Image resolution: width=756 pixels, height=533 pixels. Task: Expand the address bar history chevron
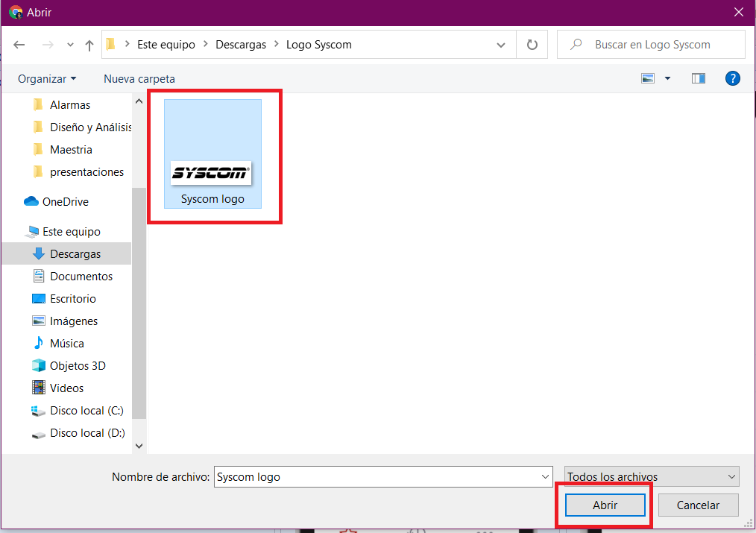pyautogui.click(x=501, y=45)
